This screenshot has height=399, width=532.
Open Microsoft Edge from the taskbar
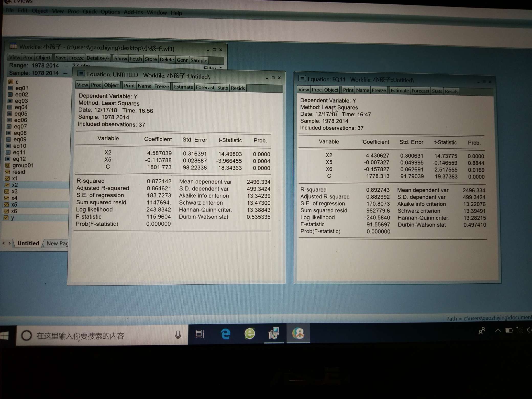[x=225, y=334]
